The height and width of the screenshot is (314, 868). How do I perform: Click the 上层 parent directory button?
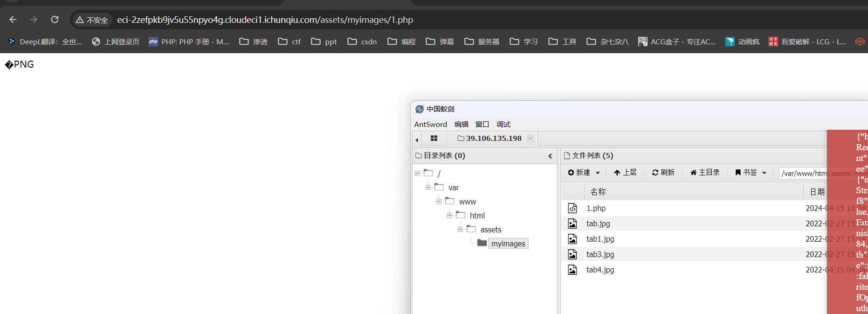pos(625,173)
